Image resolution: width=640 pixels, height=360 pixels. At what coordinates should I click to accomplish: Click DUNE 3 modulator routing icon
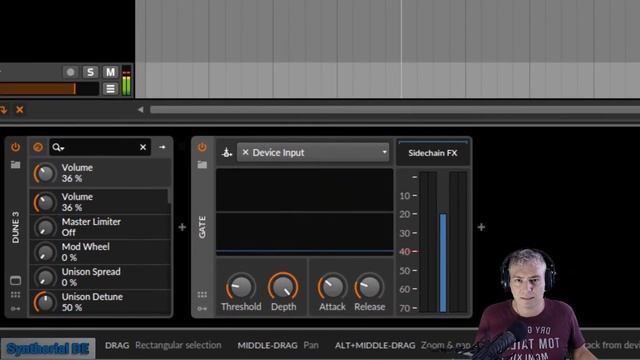pos(16,309)
